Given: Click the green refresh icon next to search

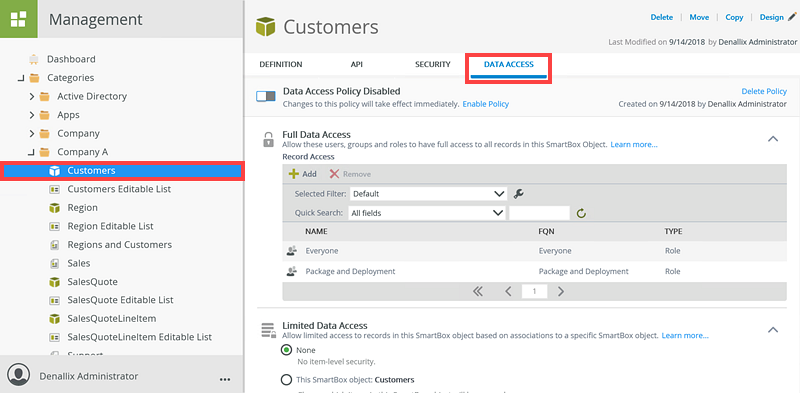Looking at the screenshot, I should tap(581, 213).
